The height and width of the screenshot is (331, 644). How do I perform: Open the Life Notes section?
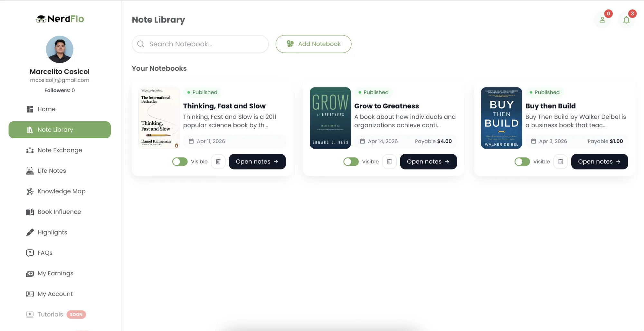60,171
